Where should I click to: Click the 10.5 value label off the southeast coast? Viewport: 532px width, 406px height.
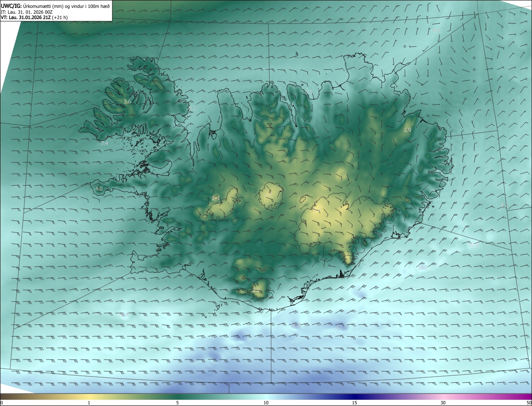[422, 268]
